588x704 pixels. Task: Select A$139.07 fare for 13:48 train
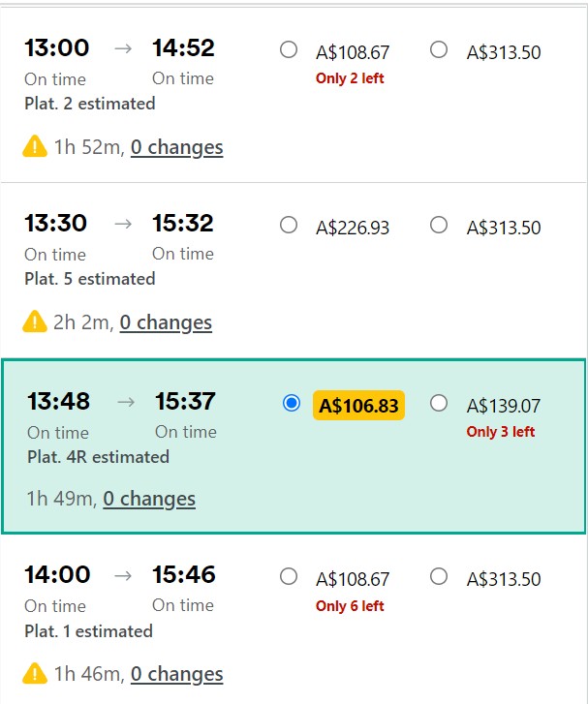click(x=439, y=403)
